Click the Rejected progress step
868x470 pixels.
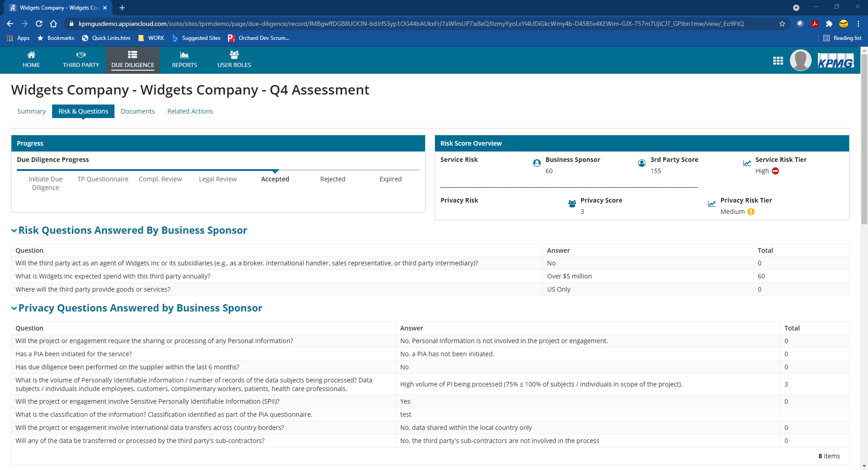[333, 179]
